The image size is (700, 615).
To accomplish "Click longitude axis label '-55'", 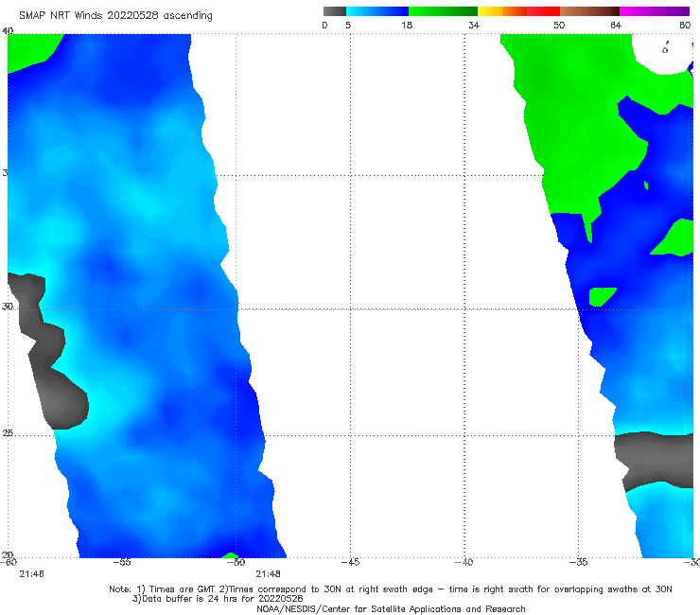I will [122, 562].
